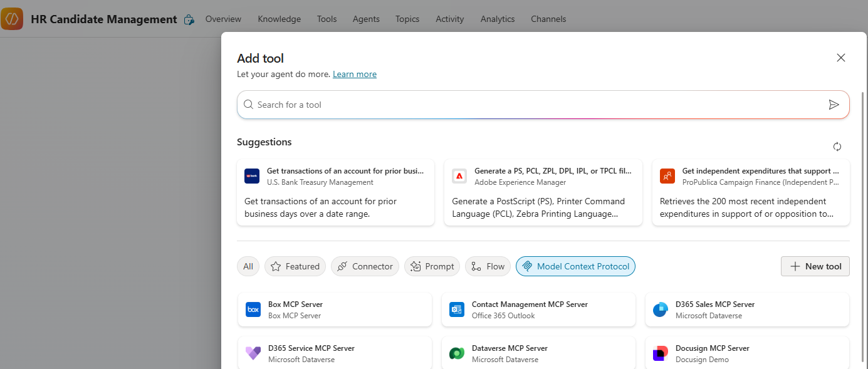Refresh suggestions with the circular arrows icon
The image size is (868, 369).
pyautogui.click(x=837, y=147)
